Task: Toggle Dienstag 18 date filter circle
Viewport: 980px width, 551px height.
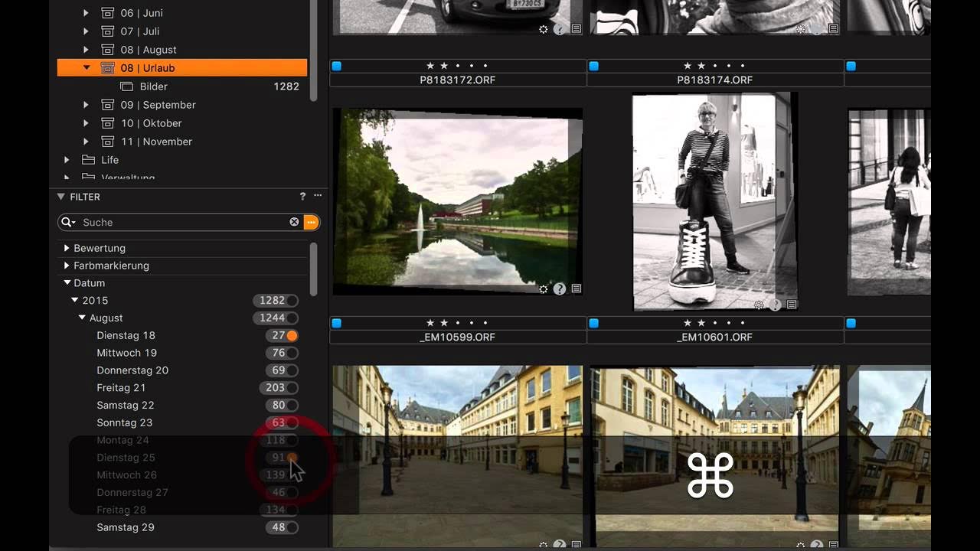Action: click(292, 335)
